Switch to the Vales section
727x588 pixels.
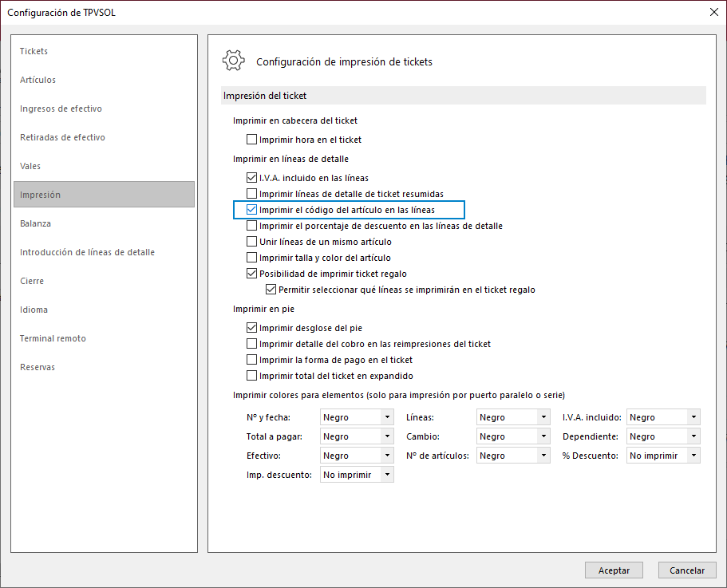click(x=30, y=166)
